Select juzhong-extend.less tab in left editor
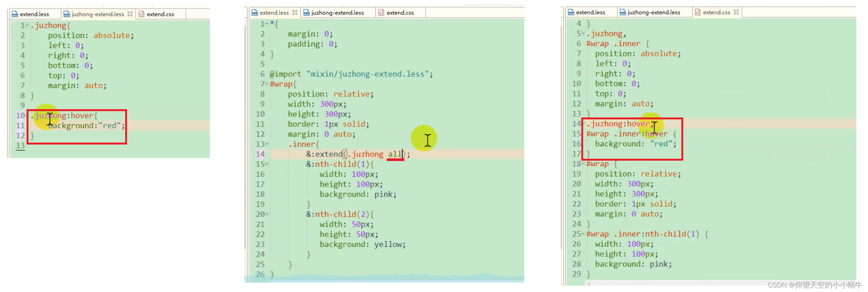This screenshot has width=868, height=292. (98, 14)
